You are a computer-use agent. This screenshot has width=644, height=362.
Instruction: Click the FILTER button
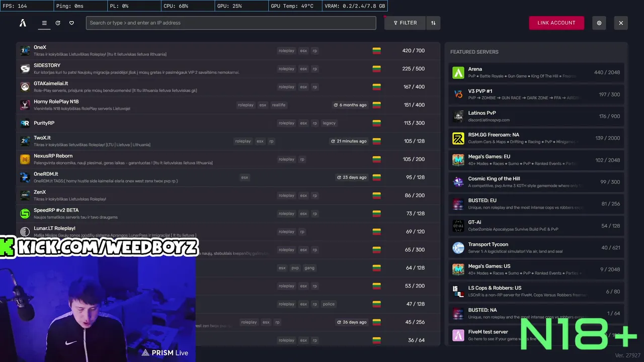coord(405,23)
